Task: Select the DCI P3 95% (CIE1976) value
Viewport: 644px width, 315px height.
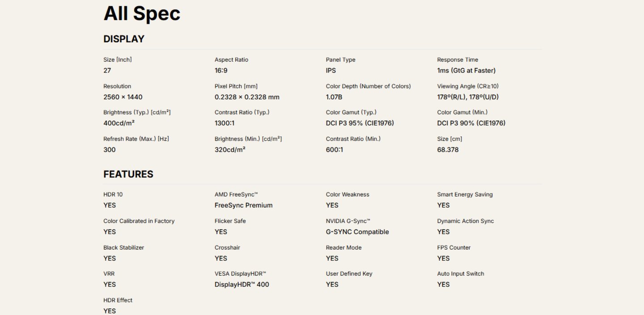Action: coord(360,123)
